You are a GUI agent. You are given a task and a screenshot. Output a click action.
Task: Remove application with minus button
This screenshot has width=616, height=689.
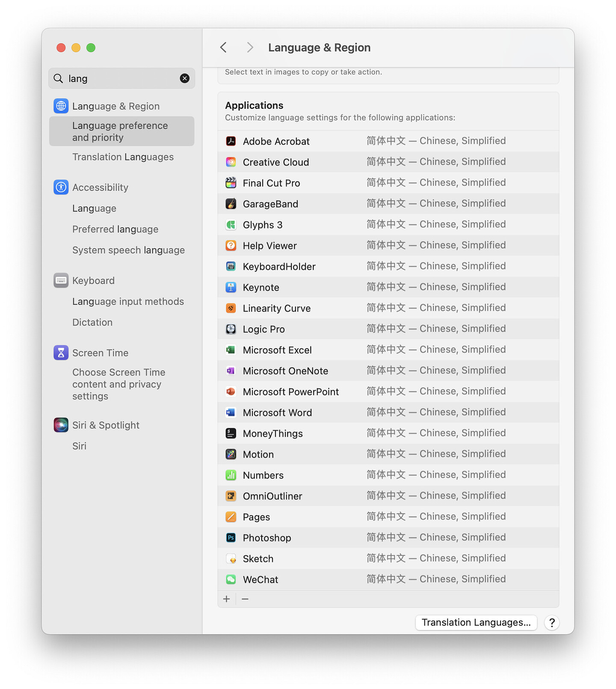245,599
